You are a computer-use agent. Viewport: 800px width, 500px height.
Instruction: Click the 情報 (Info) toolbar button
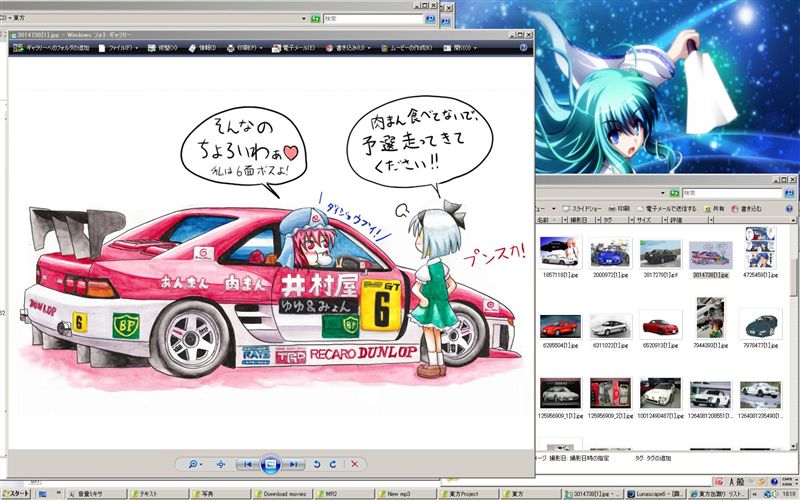click(x=202, y=47)
